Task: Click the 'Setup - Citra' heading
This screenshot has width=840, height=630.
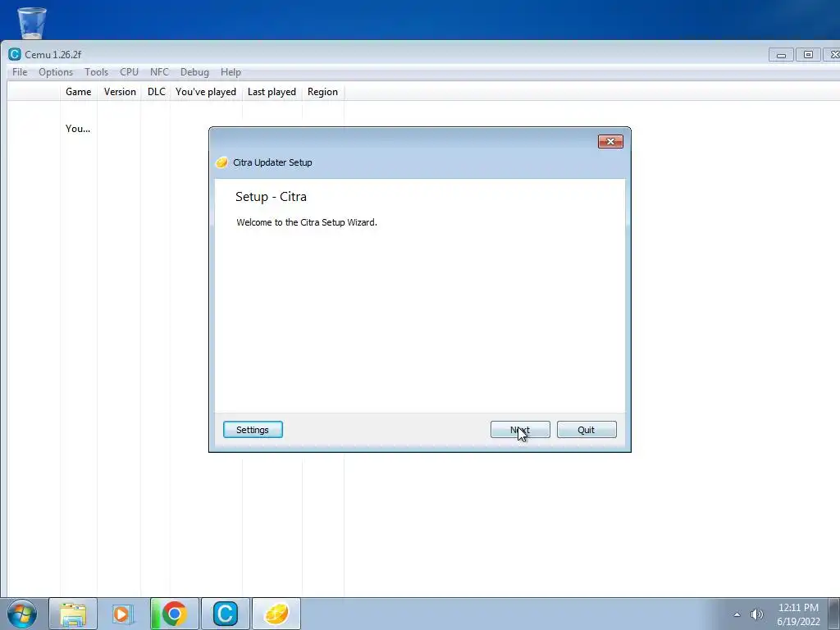Action: [271, 197]
